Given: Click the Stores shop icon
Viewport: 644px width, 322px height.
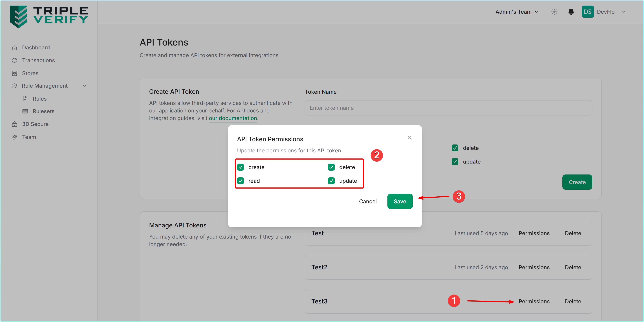Looking at the screenshot, I should [x=15, y=73].
